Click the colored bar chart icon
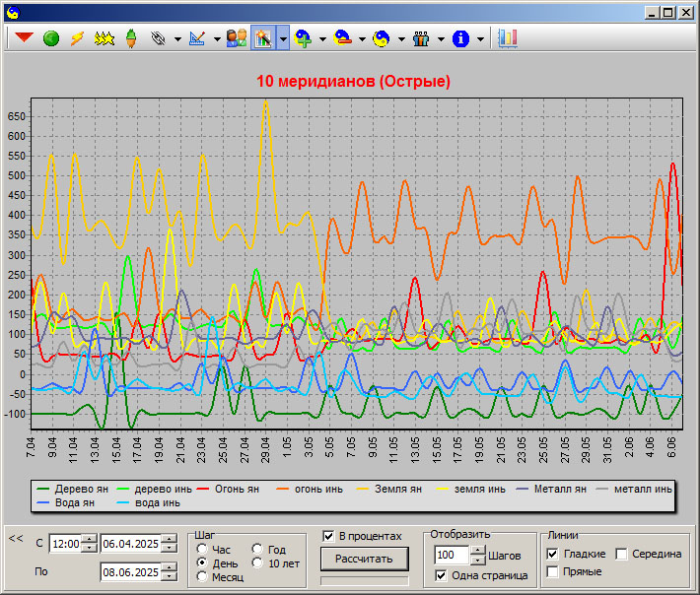 pos(508,38)
